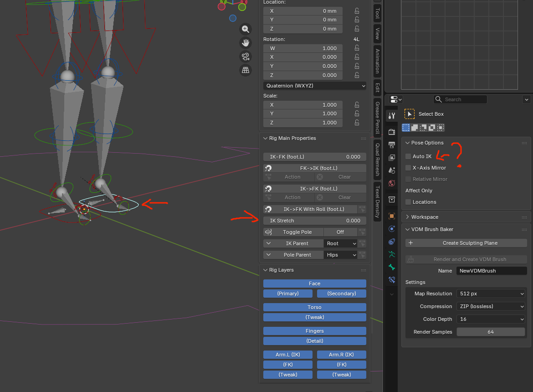Click the viewport zoom magnifier icon
This screenshot has width=533, height=392.
point(246,29)
